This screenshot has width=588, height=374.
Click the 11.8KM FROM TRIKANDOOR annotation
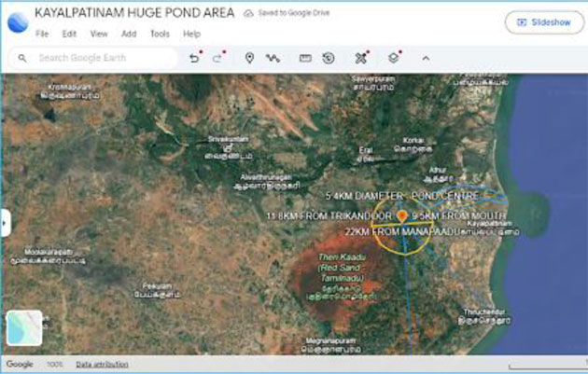(x=329, y=216)
